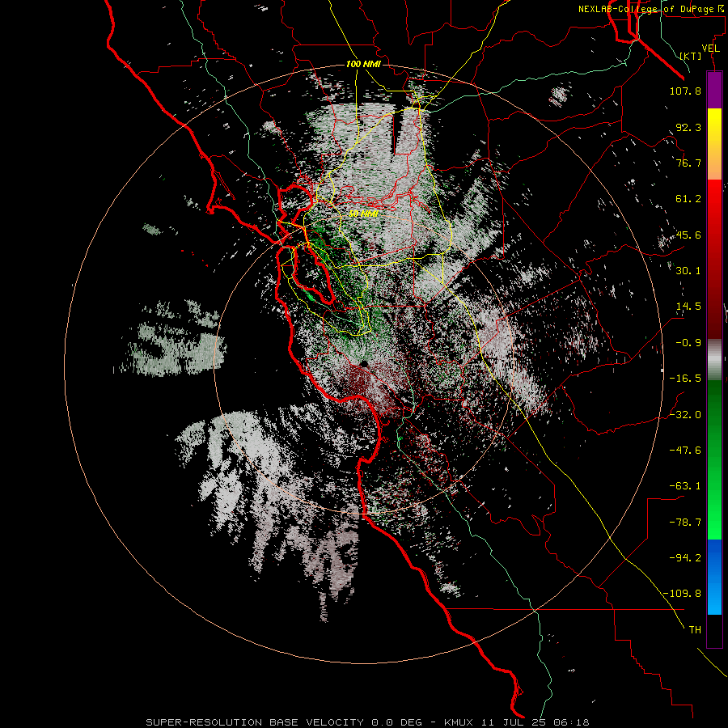Click the [KT] units label

(691, 56)
